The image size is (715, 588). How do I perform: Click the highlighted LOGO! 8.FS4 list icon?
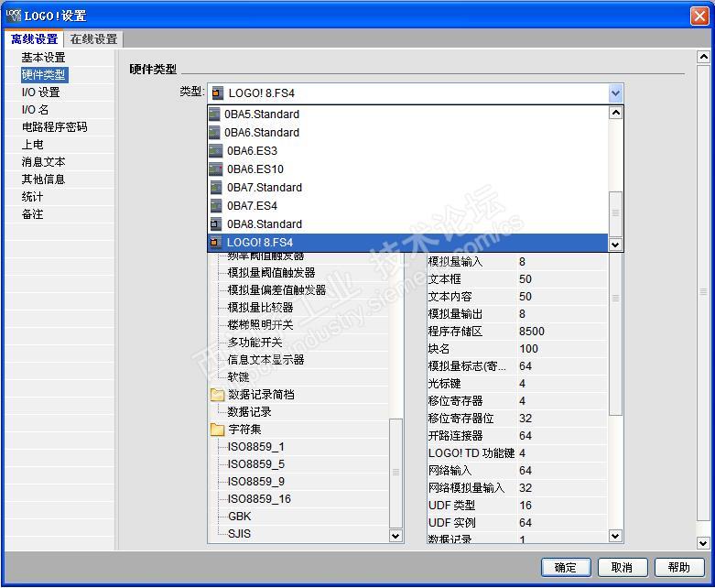(214, 243)
